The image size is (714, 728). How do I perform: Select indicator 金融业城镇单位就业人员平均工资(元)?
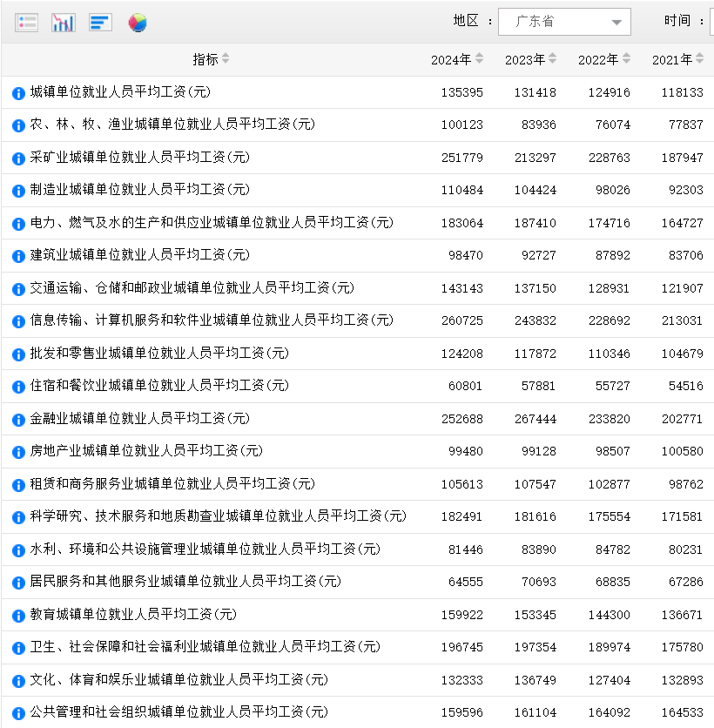point(139,419)
